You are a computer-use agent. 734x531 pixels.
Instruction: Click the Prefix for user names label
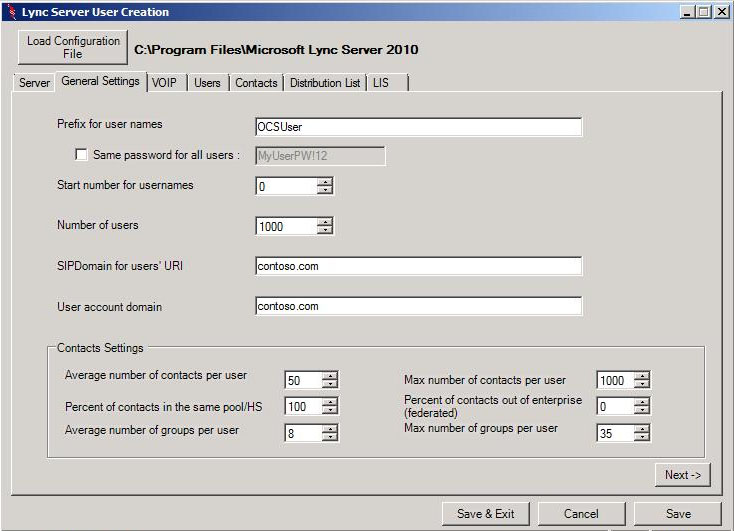pos(110,124)
